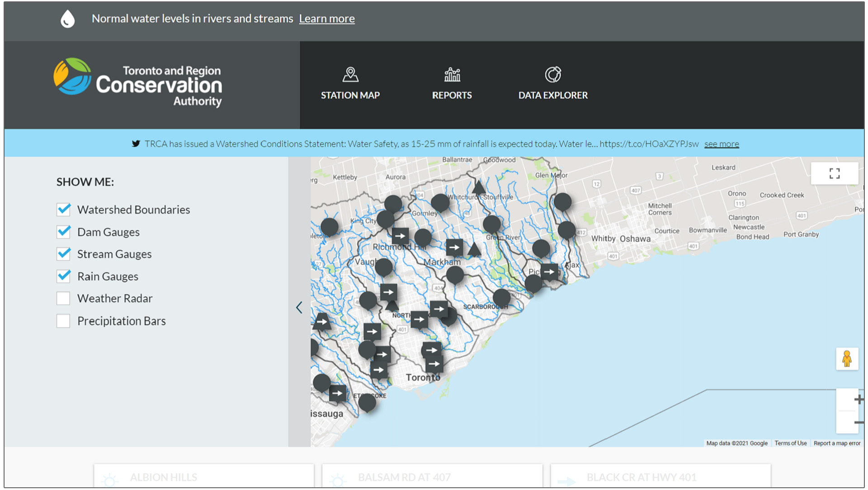The image size is (868, 490).
Task: Open the Balsam Rd at 407 station card
Action: [x=432, y=476]
